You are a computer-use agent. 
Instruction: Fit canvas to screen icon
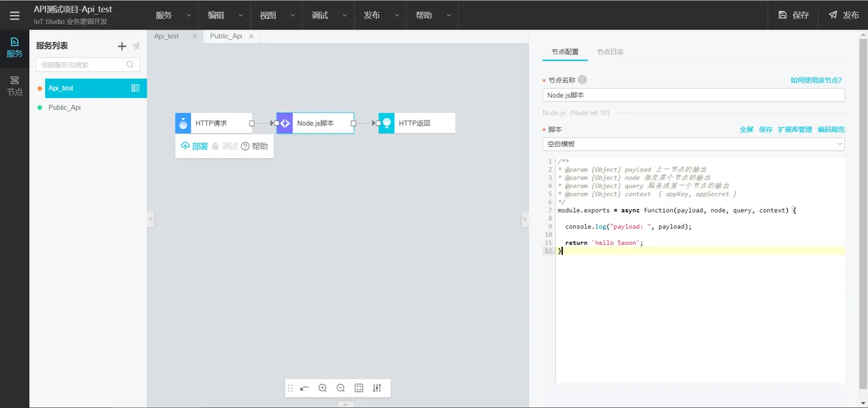tap(358, 388)
